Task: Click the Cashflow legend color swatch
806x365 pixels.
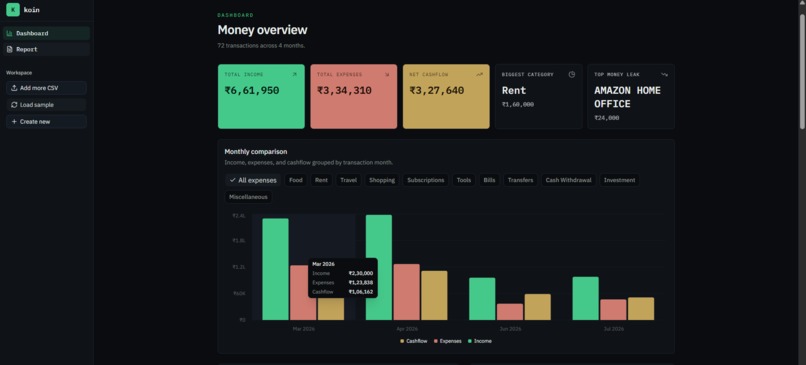Action: [x=402, y=341]
